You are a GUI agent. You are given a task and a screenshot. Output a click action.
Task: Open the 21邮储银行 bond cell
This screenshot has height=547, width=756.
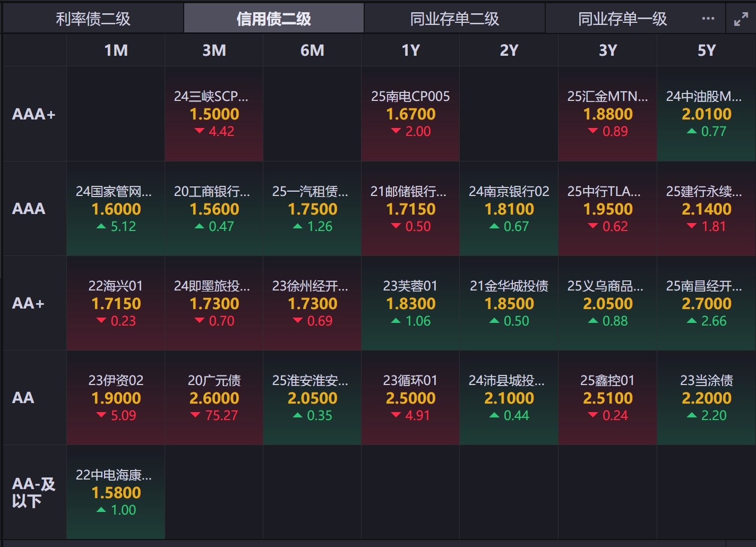tap(410, 209)
